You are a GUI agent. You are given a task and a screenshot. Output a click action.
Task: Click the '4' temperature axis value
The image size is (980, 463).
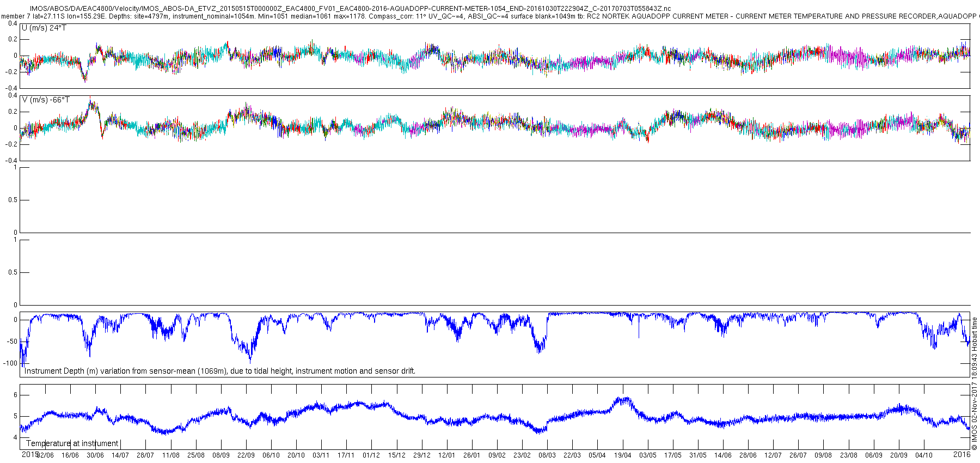(x=15, y=437)
